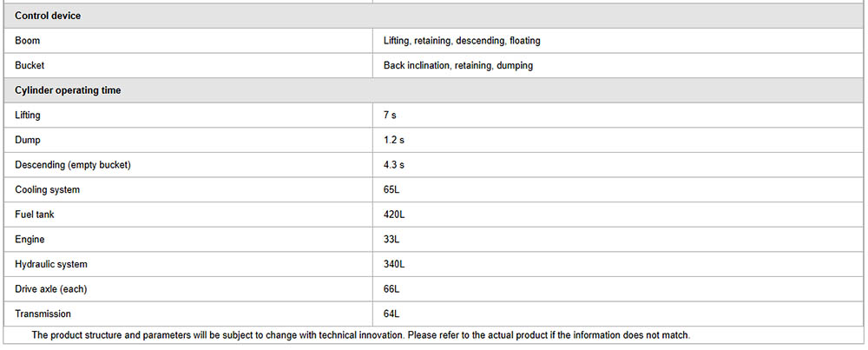Image resolution: width=868 pixels, height=350 pixels.
Task: Select the Drive axle (each) label
Action: point(51,288)
